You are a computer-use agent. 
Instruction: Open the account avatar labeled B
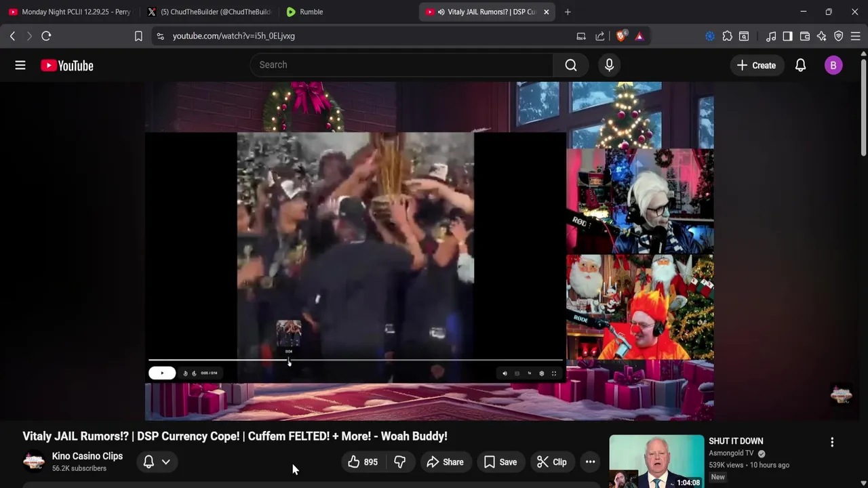833,65
